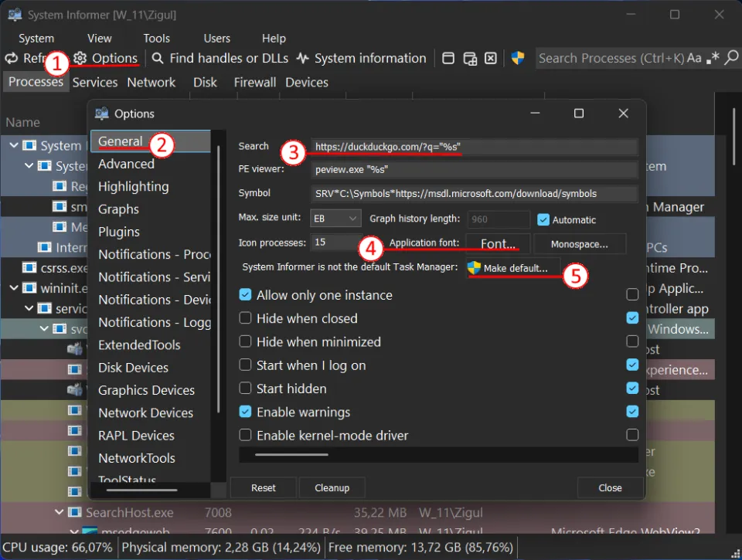Click the Options dialog title icon
Viewport: 742px width, 560px height.
[102, 114]
